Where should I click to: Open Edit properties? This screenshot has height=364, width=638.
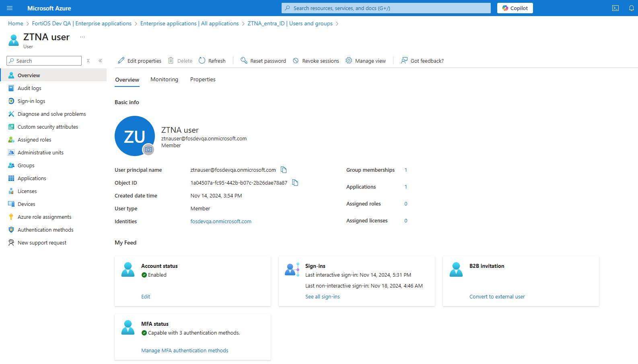(140, 61)
